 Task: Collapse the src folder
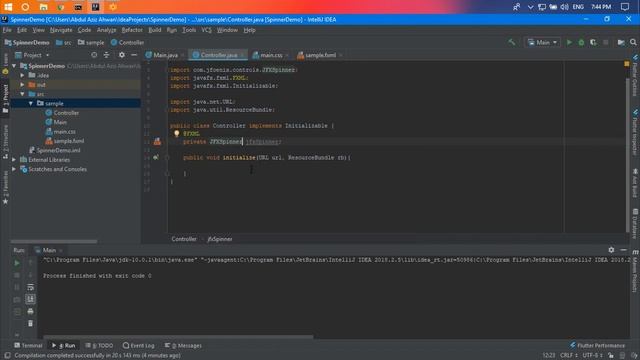[22, 94]
